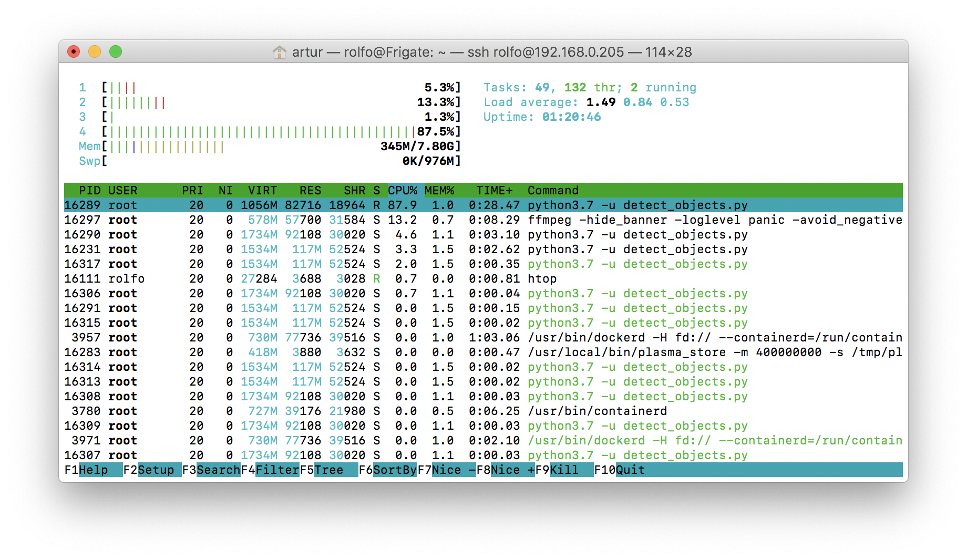The height and width of the screenshot is (560, 967).
Task: Click the green full-screen traffic light
Action: (x=115, y=51)
